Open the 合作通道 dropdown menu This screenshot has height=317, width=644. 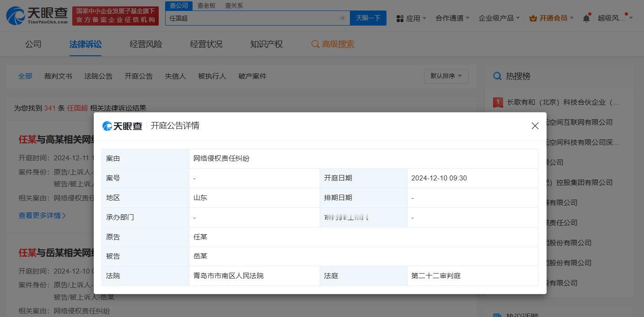tap(452, 18)
